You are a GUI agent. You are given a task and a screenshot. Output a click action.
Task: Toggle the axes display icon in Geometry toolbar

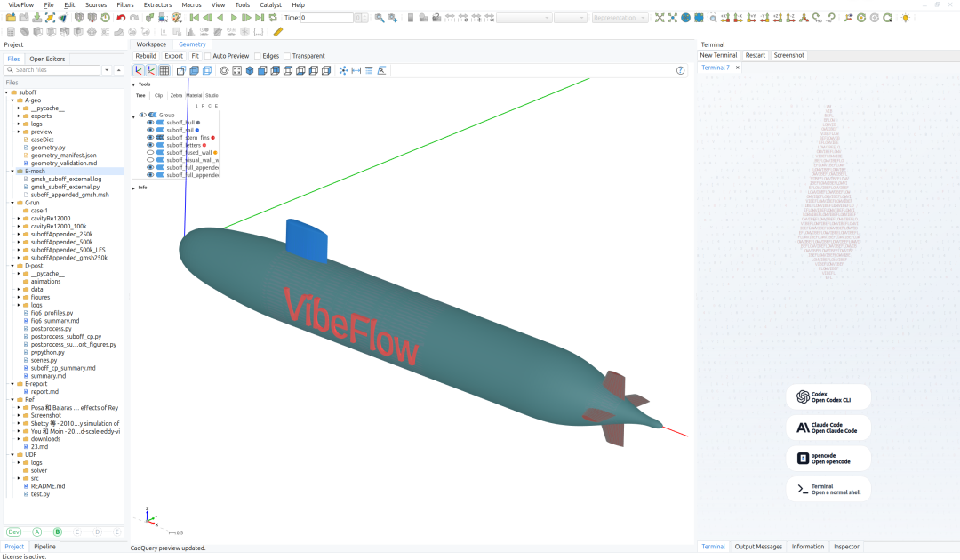click(139, 70)
